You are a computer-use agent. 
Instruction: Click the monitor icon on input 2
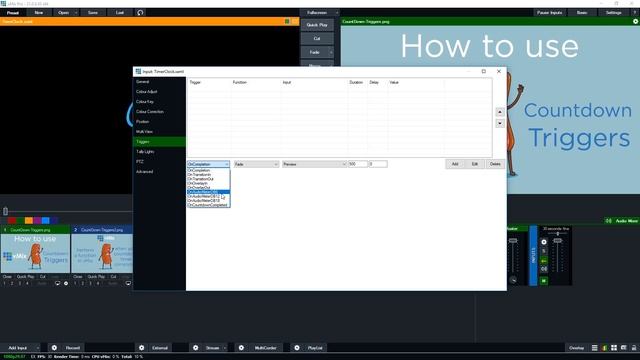tap(128, 283)
